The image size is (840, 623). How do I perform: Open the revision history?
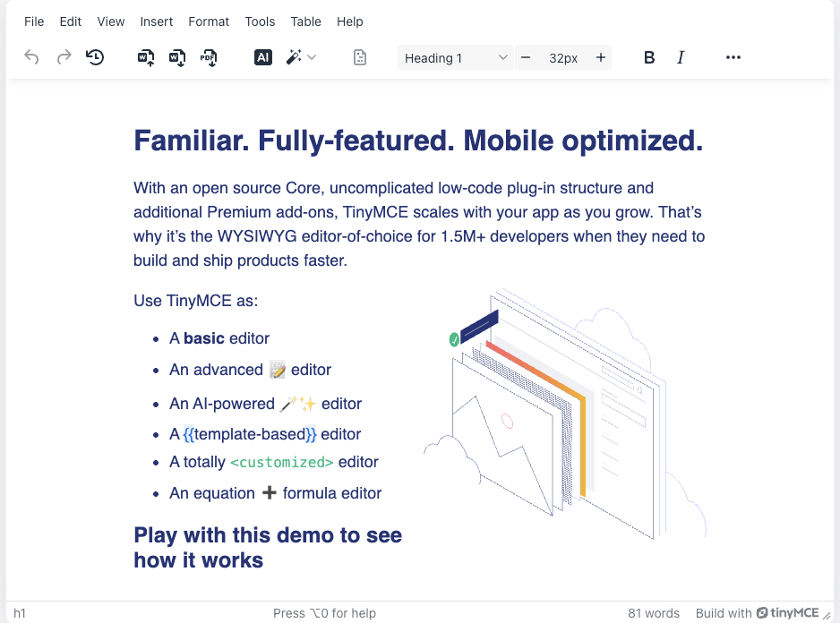click(96, 56)
